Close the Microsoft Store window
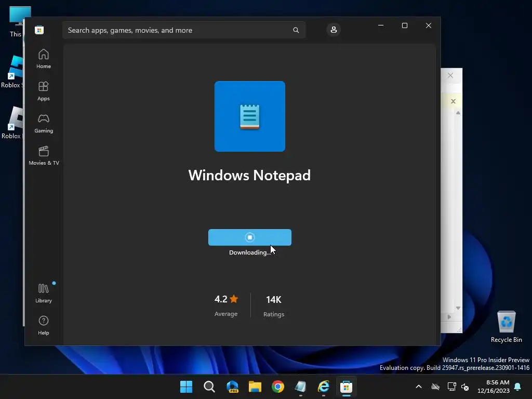The image size is (532, 399). [x=429, y=25]
